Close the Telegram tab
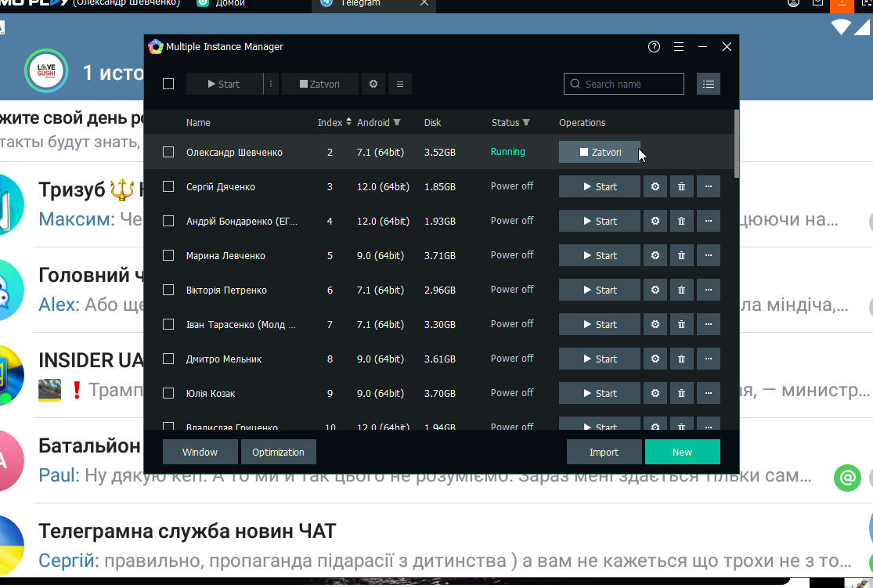The image size is (873, 588). 424,3
